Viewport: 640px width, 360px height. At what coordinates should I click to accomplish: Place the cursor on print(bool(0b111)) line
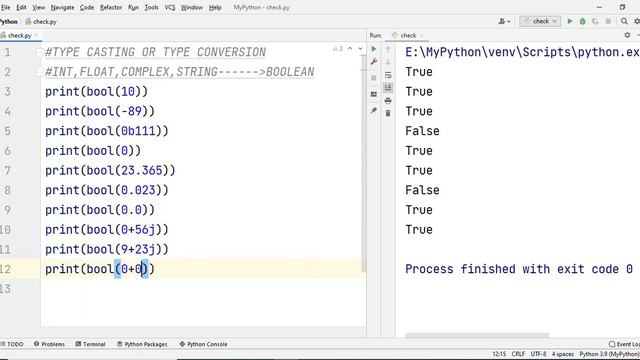(x=107, y=131)
